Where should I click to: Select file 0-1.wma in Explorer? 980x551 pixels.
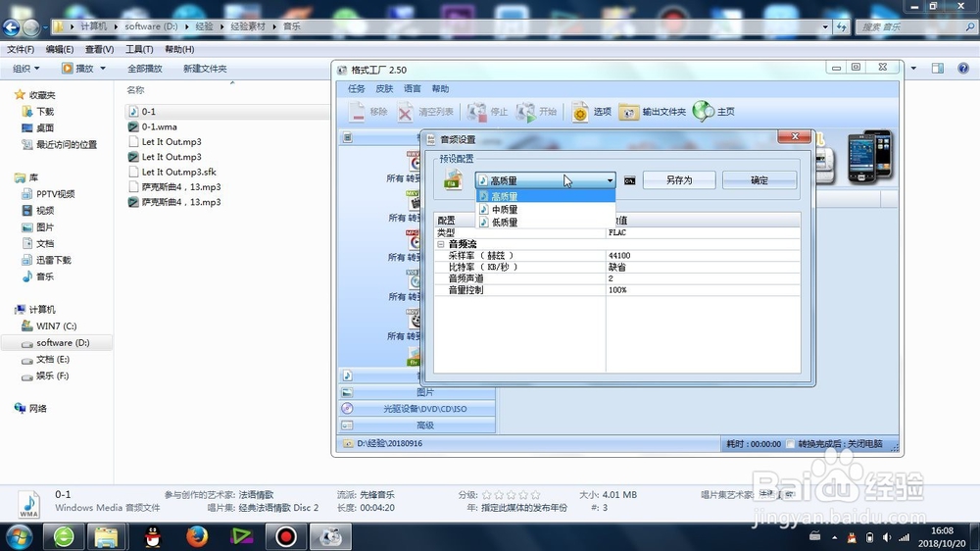tap(159, 126)
